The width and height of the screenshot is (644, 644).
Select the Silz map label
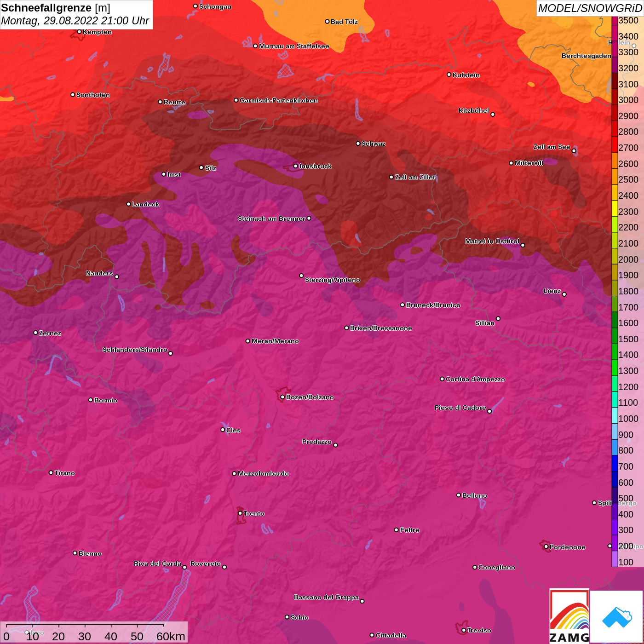tap(210, 168)
